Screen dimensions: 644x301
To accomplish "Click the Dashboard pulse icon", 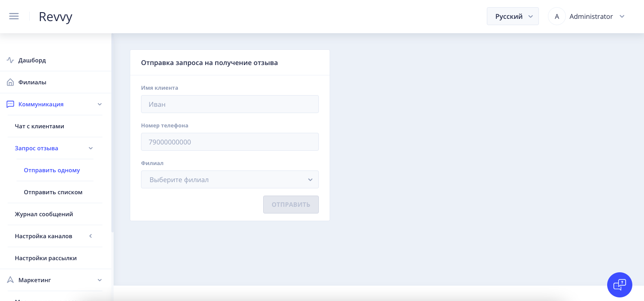I will click(x=10, y=60).
